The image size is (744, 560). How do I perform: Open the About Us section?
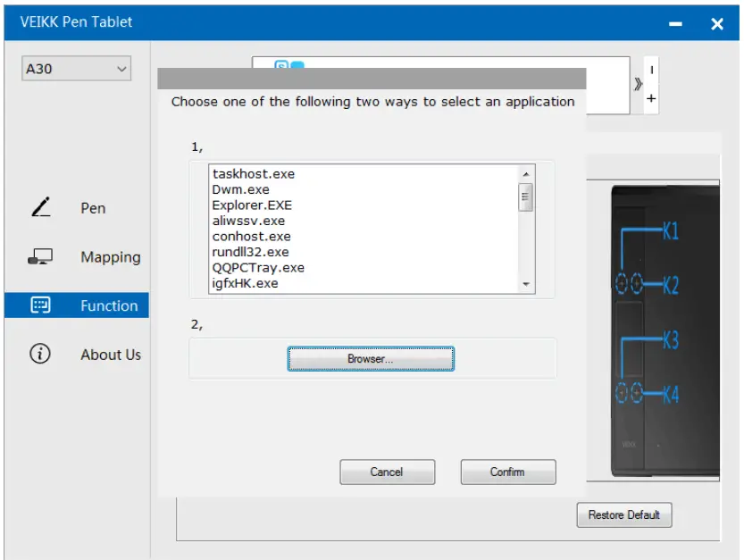click(111, 355)
